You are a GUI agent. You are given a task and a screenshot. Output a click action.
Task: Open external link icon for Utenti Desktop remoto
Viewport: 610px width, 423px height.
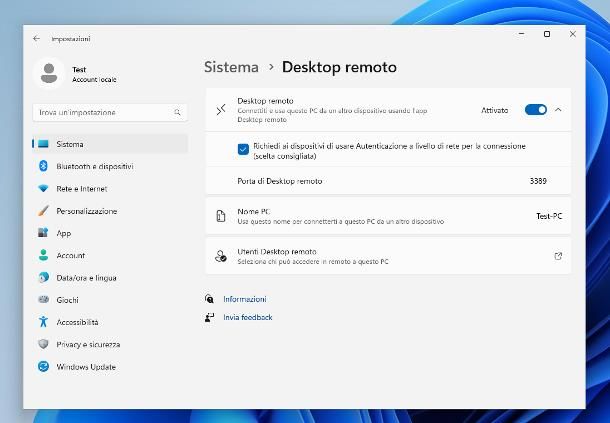pos(558,256)
